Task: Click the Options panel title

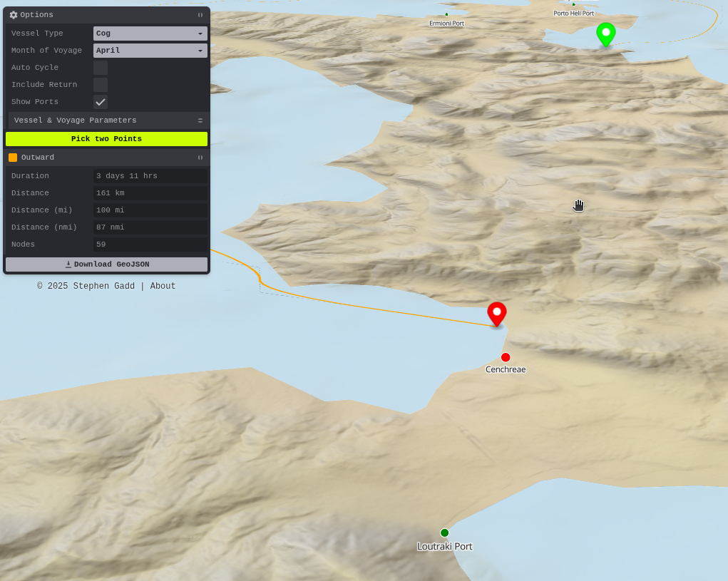Action: point(36,15)
